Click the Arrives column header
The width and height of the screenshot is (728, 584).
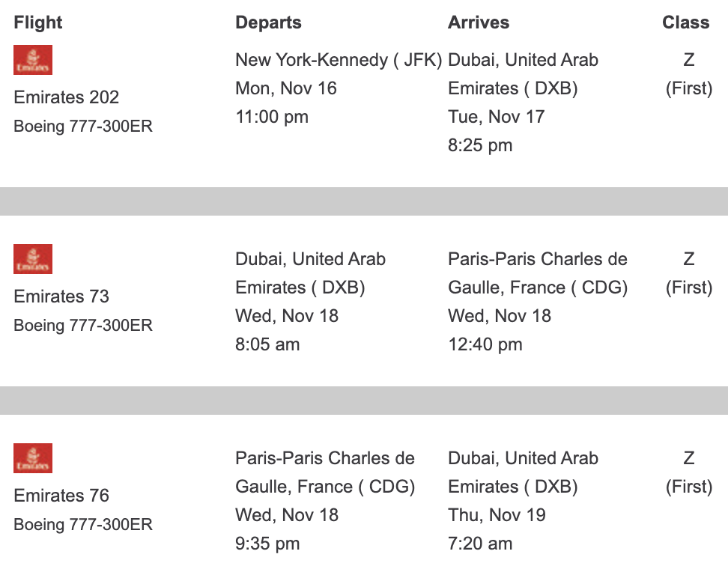pyautogui.click(x=479, y=22)
